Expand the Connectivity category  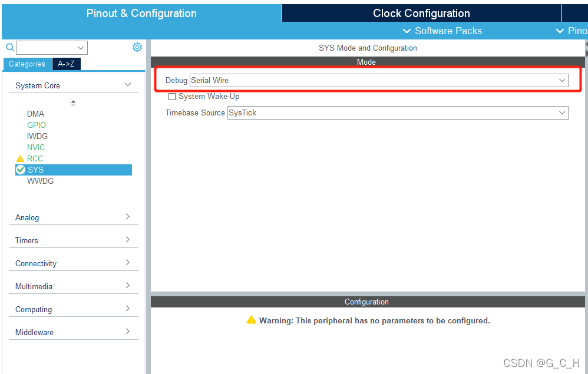(74, 263)
